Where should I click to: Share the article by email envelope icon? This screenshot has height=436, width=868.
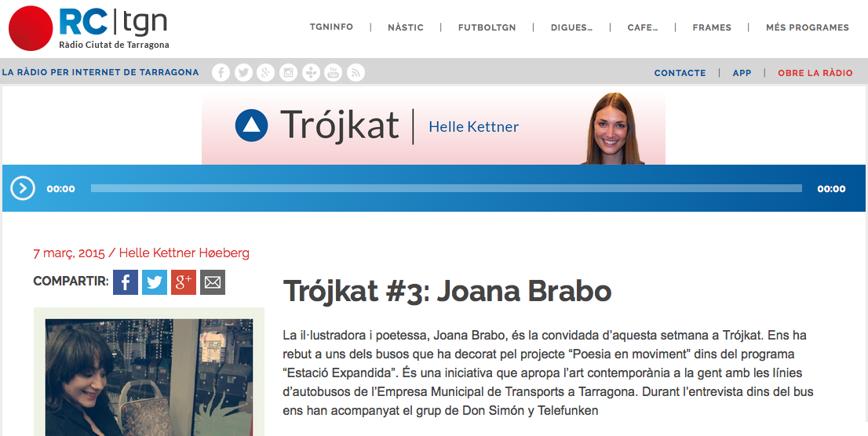(x=213, y=282)
